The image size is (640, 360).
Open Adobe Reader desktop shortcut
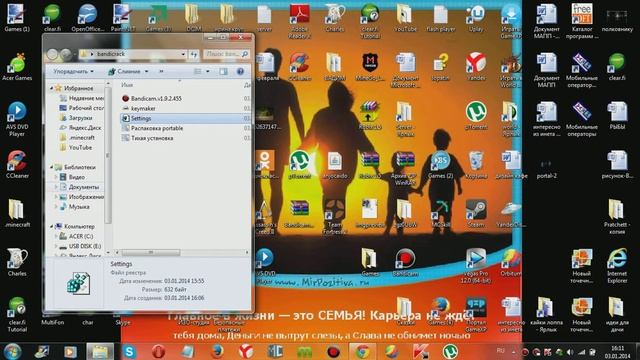point(299,20)
